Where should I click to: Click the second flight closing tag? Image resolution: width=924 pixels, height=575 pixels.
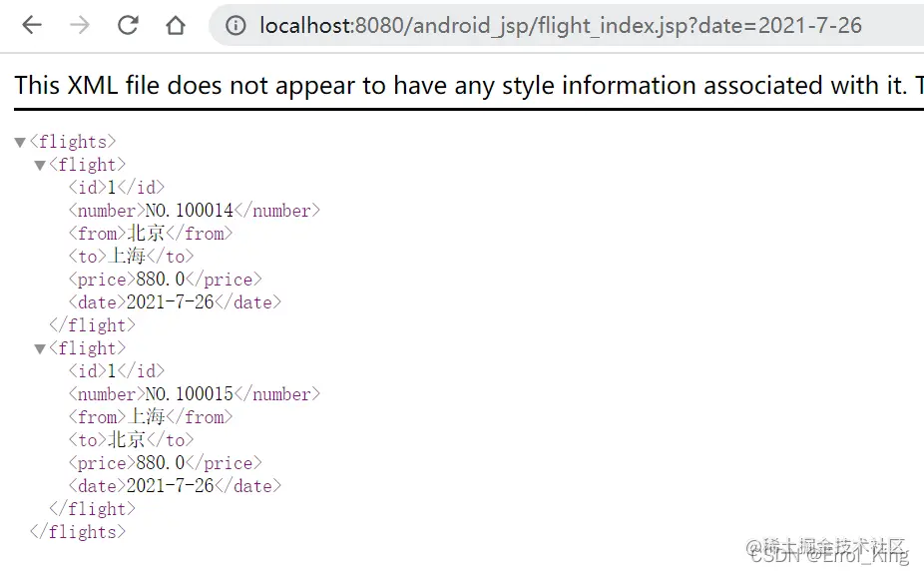pyautogui.click(x=93, y=509)
